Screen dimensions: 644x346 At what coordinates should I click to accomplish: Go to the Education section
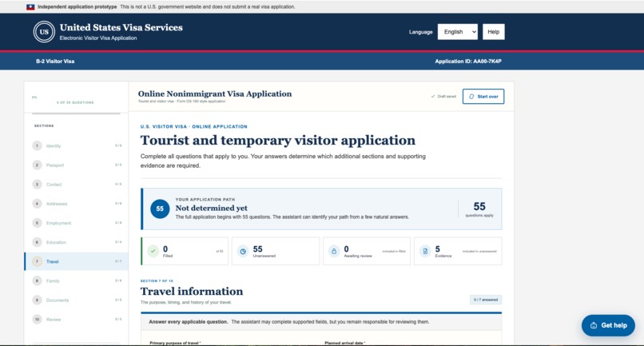click(x=77, y=242)
